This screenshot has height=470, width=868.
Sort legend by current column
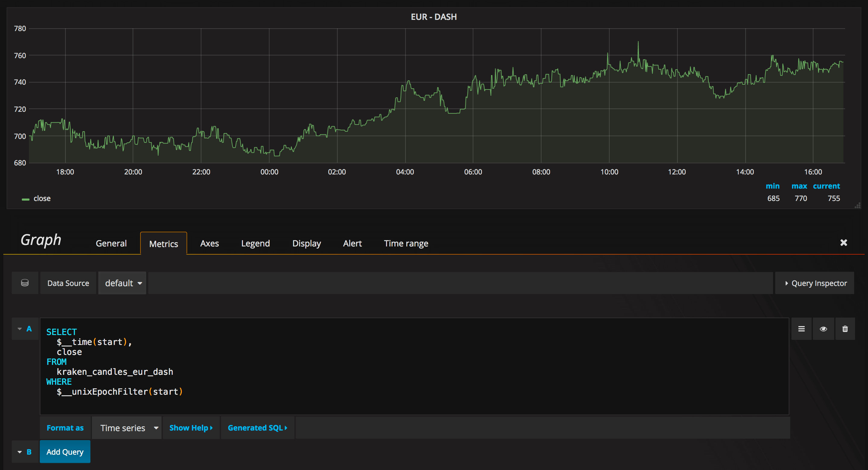(826, 186)
